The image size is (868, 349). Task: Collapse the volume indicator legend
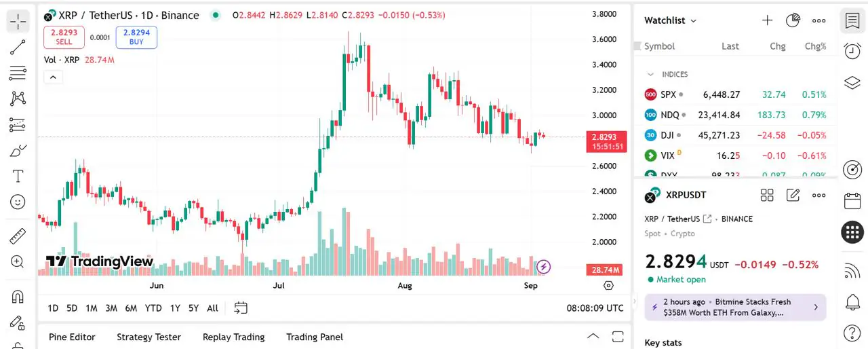tap(53, 77)
